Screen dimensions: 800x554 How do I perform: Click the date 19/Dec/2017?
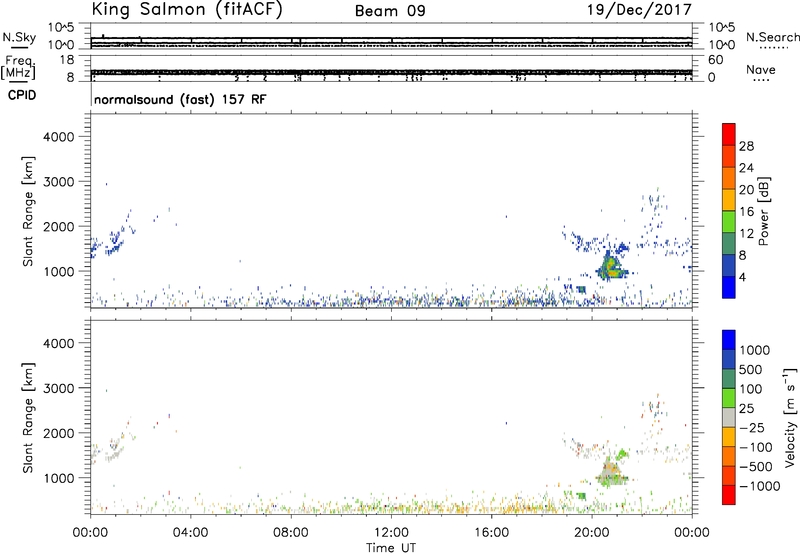(x=639, y=9)
